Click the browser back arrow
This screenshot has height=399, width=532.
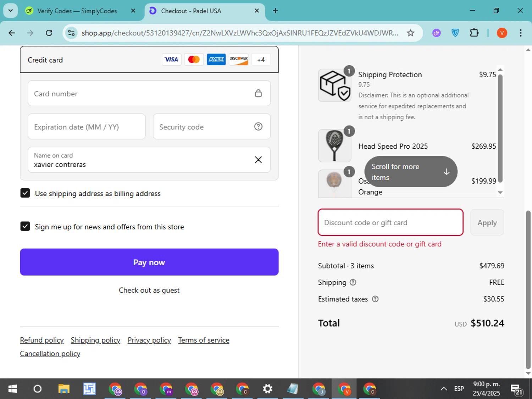point(12,33)
